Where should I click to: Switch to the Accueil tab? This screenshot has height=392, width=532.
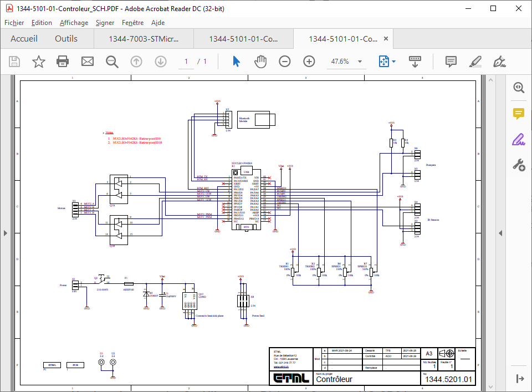tap(24, 39)
